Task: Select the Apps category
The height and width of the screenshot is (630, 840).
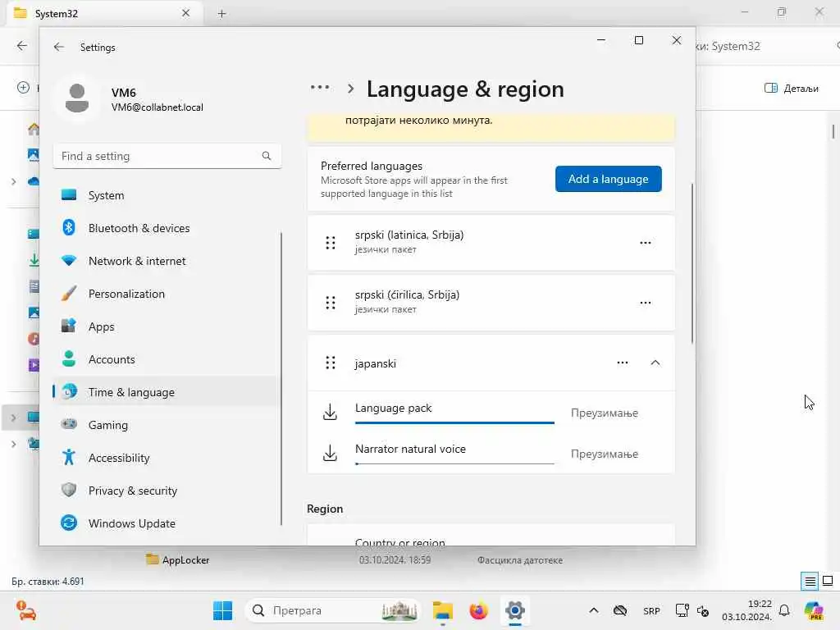Action: coord(167,326)
